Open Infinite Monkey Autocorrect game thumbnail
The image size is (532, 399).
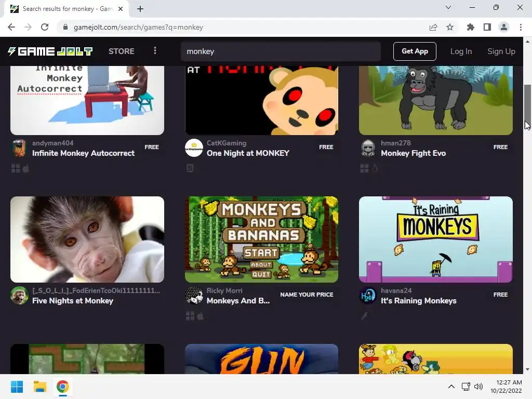pyautogui.click(x=87, y=100)
